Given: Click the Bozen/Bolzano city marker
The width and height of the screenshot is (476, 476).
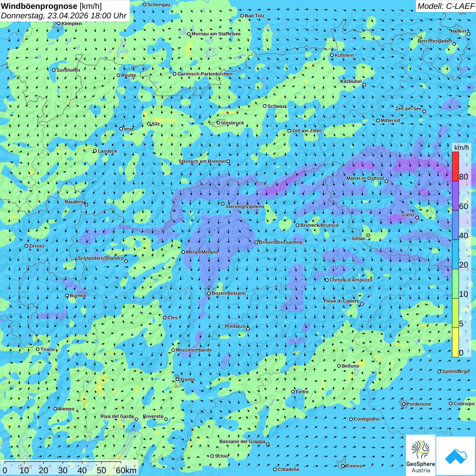Looking at the screenshot, I should click(x=209, y=293).
